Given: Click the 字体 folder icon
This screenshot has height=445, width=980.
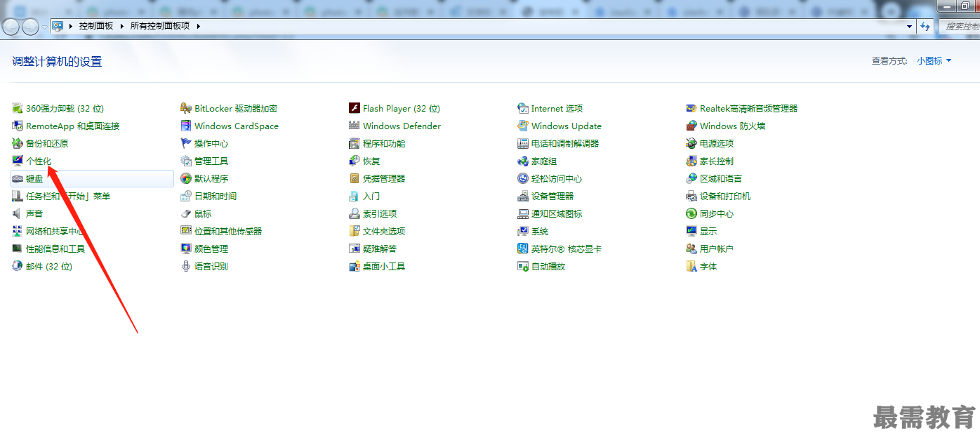Looking at the screenshot, I should pyautogui.click(x=691, y=266).
